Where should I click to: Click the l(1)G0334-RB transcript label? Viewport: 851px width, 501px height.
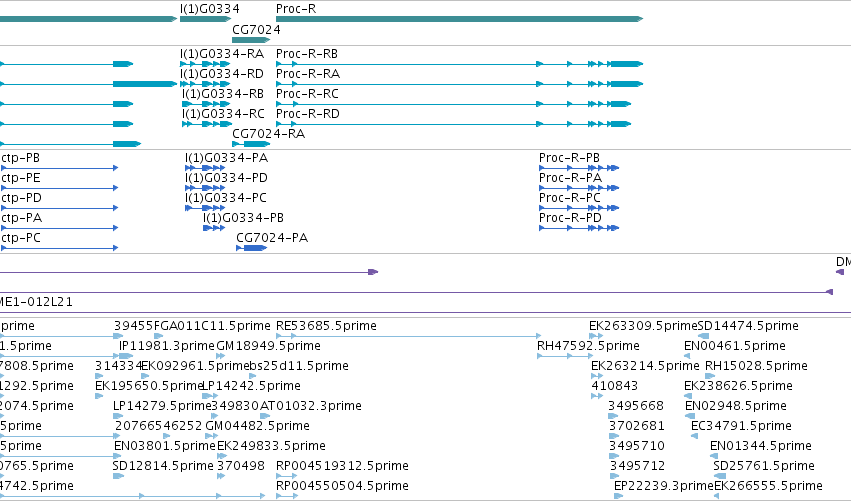[223, 94]
